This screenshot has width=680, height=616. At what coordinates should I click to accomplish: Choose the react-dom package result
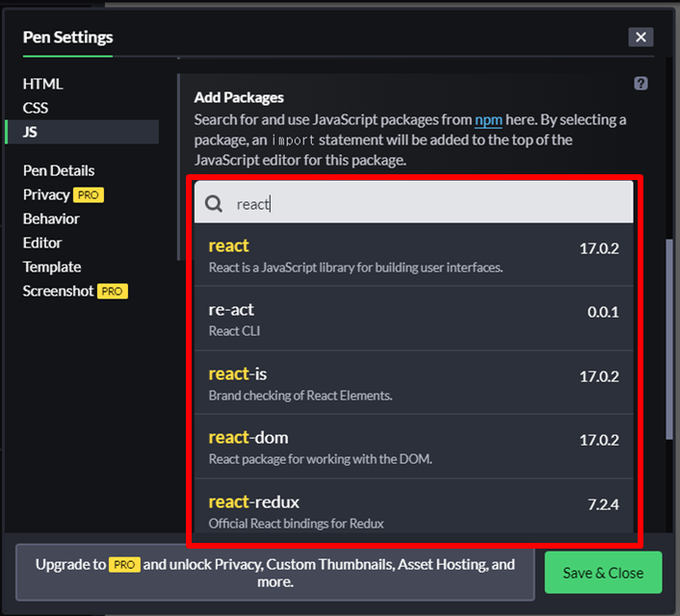coord(414,447)
